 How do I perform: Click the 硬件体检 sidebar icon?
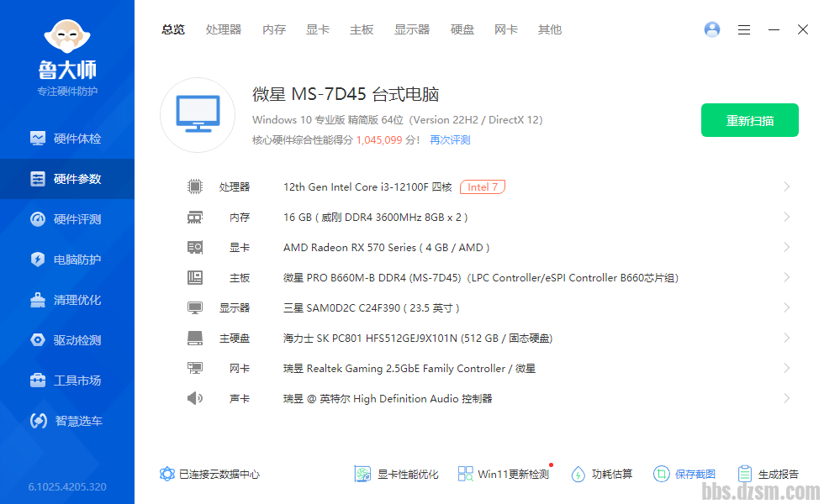(x=38, y=139)
